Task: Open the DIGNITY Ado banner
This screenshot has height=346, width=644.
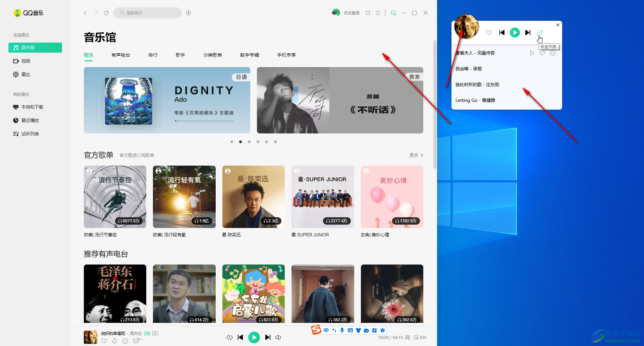Action: (167, 100)
